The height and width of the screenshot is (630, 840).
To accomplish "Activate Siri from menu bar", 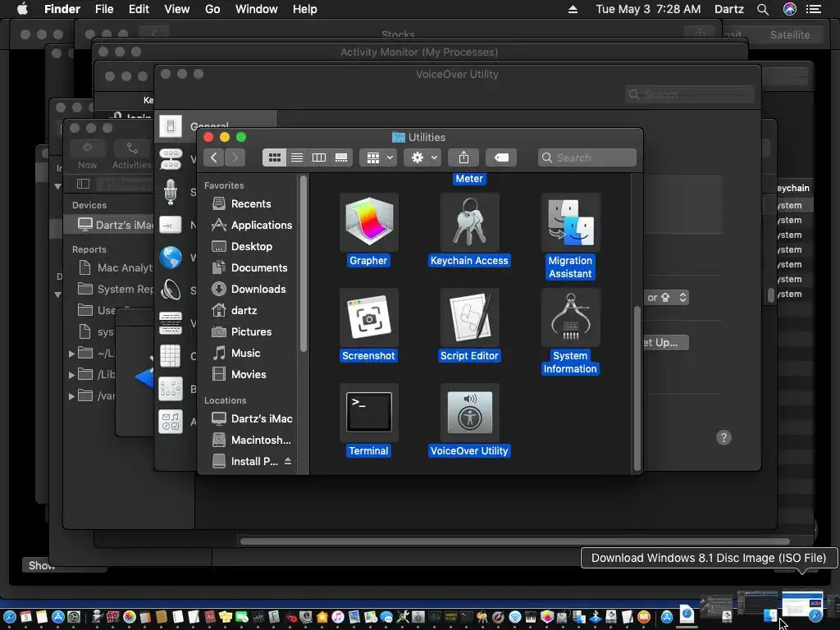I will coord(790,9).
